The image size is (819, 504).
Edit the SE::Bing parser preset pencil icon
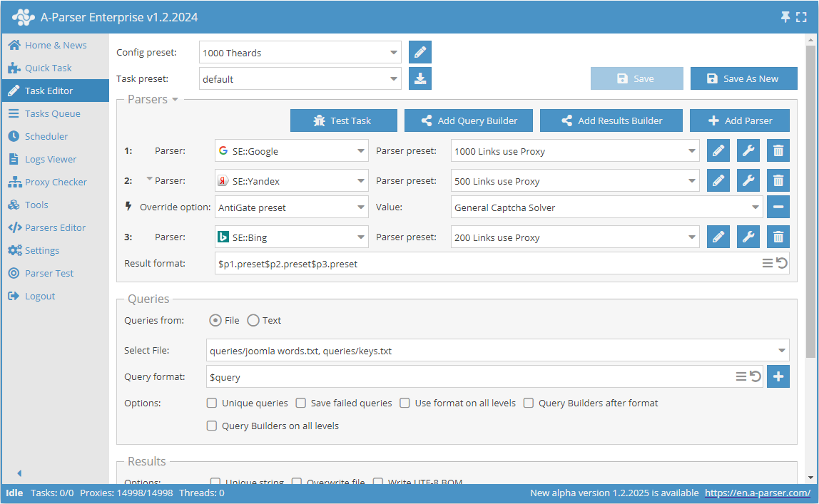(718, 237)
